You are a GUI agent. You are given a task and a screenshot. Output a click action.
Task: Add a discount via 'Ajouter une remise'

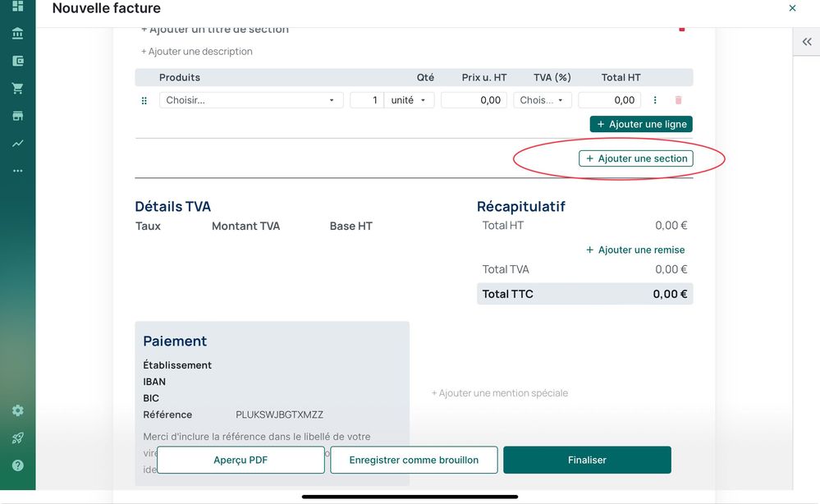click(x=635, y=250)
